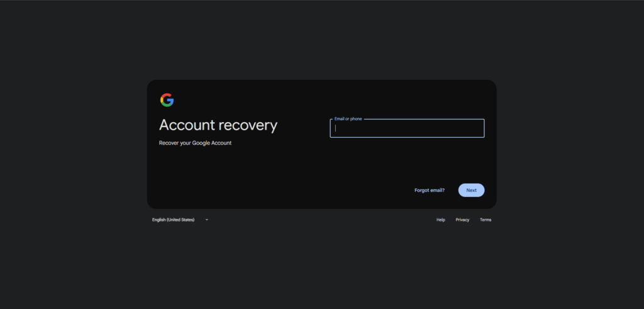Click the word "Google" in the subtitle
The width and height of the screenshot is (644, 309).
point(202,143)
